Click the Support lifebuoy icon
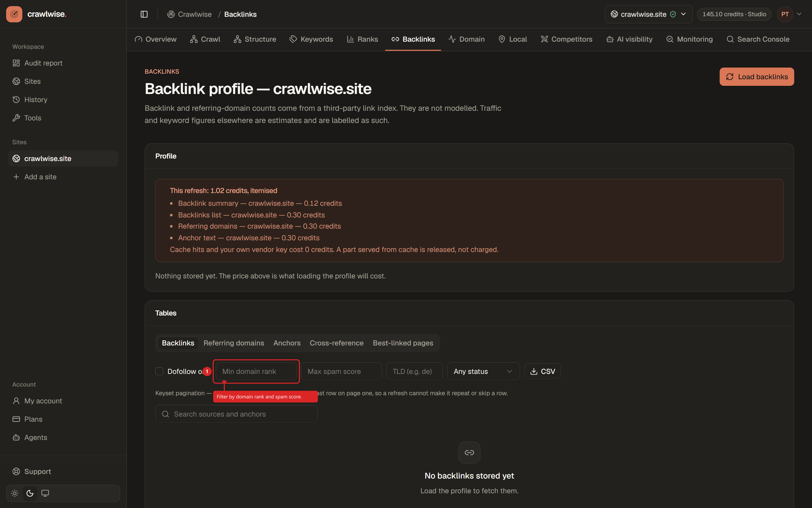This screenshot has width=812, height=508. tap(16, 471)
